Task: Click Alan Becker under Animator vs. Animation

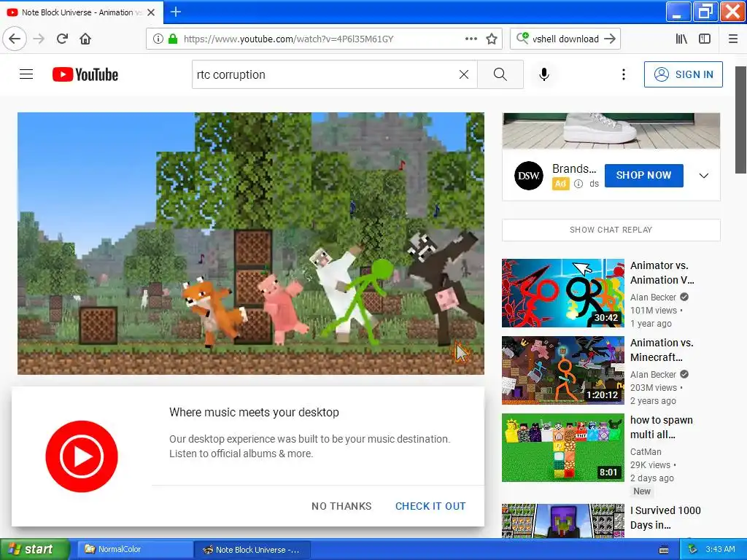Action: click(653, 297)
